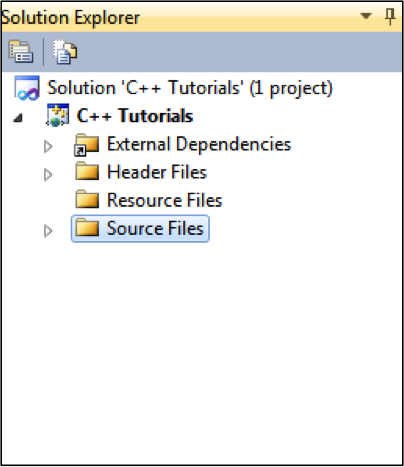Click the C++ Tutorials project icon
The width and height of the screenshot is (404, 467).
coord(57,115)
